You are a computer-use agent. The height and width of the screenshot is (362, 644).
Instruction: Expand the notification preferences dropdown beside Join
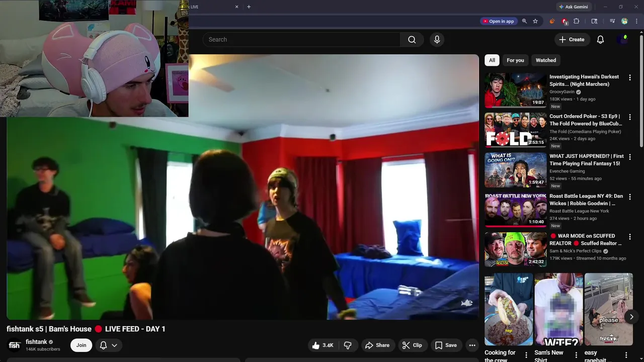(x=108, y=345)
